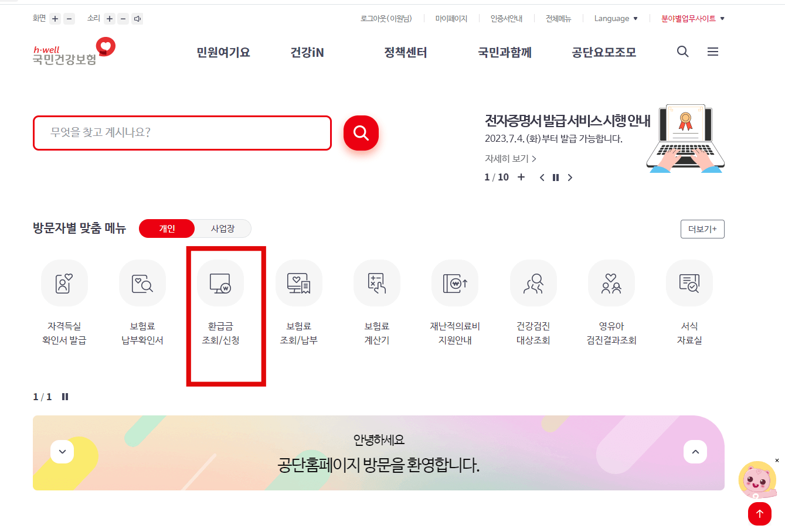The width and height of the screenshot is (785, 532).
Task: Pause the personalized menu carousel
Action: 64,396
